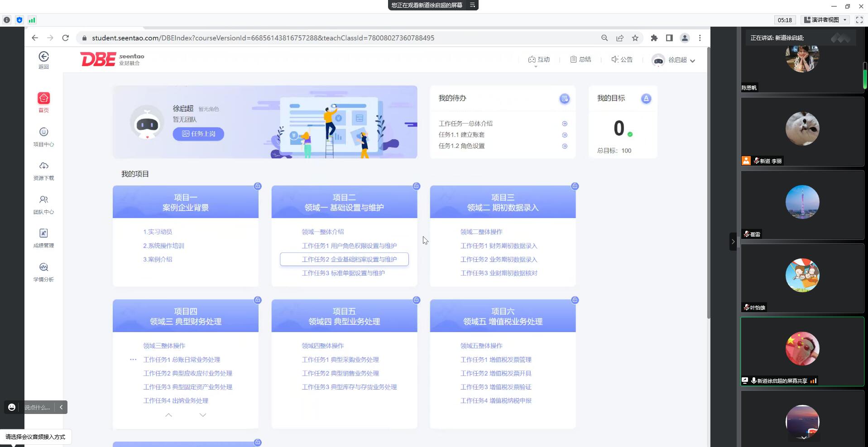Click the 返回 back icon in sidebar
Image resolution: width=868 pixels, height=447 pixels.
click(43, 57)
